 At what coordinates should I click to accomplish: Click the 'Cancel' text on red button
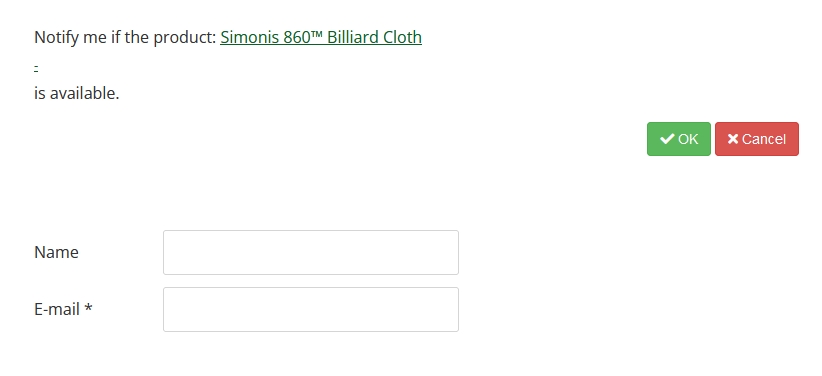764,139
